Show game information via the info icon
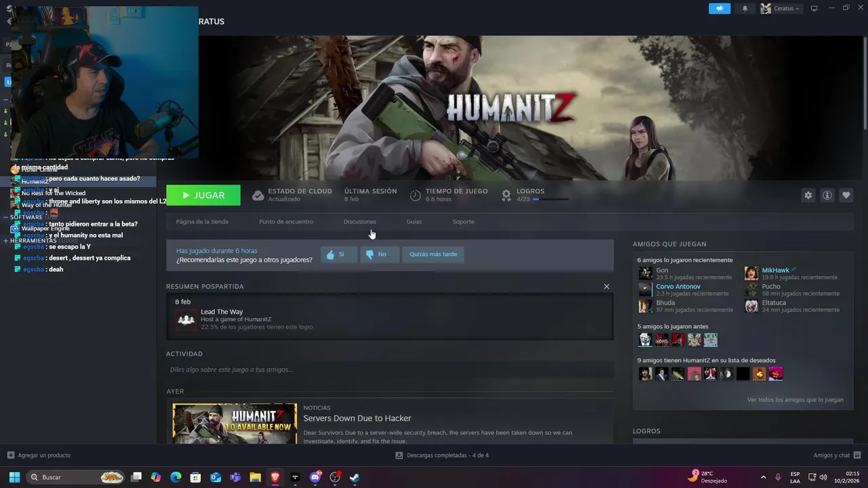This screenshot has height=488, width=868. click(827, 195)
